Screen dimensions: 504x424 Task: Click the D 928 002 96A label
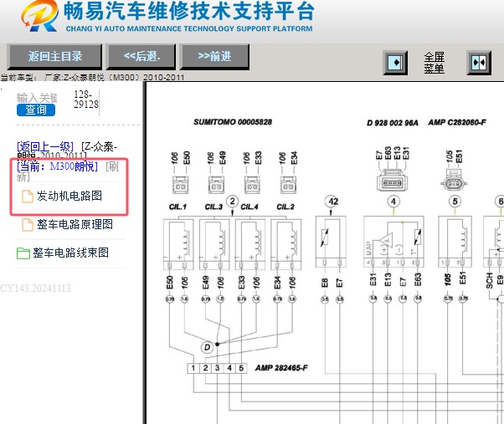point(393,123)
